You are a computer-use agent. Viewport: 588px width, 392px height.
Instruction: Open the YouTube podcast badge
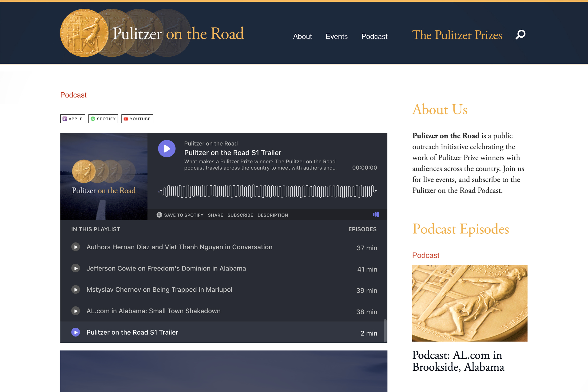pyautogui.click(x=137, y=119)
